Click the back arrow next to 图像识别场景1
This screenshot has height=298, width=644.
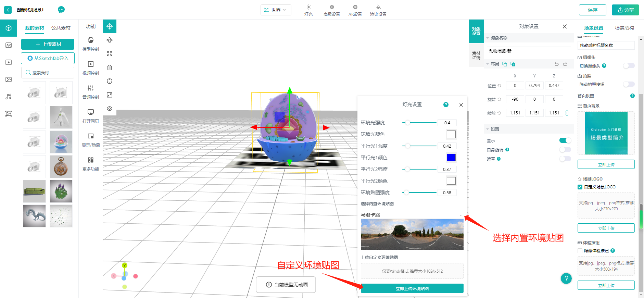tap(8, 10)
